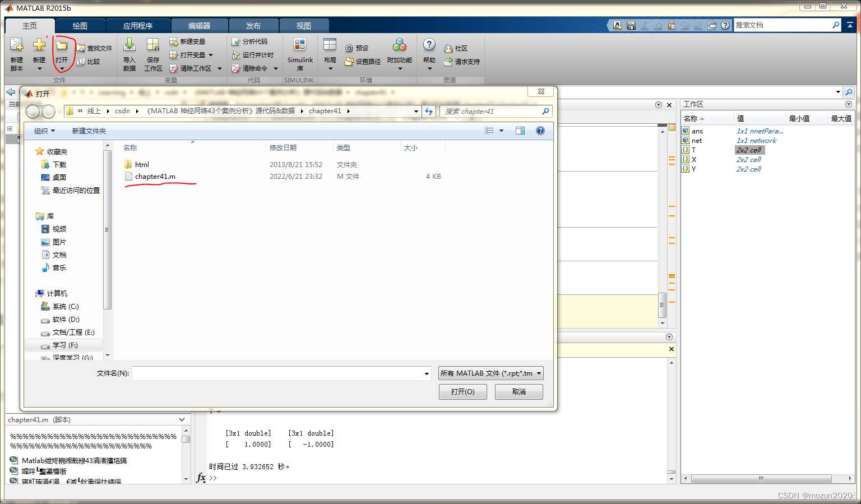Click the refresh icon beside dialog address bar
Viewport: 861px width, 504px height.
coord(429,111)
